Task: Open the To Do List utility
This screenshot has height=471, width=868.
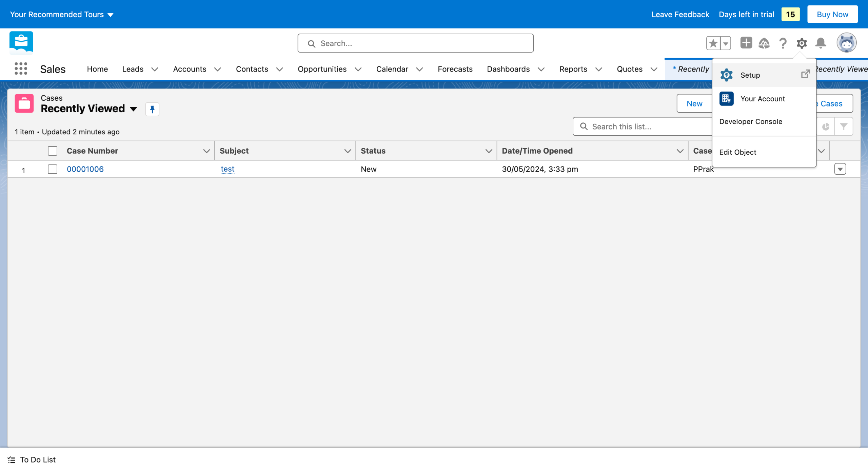Action: pos(32,459)
